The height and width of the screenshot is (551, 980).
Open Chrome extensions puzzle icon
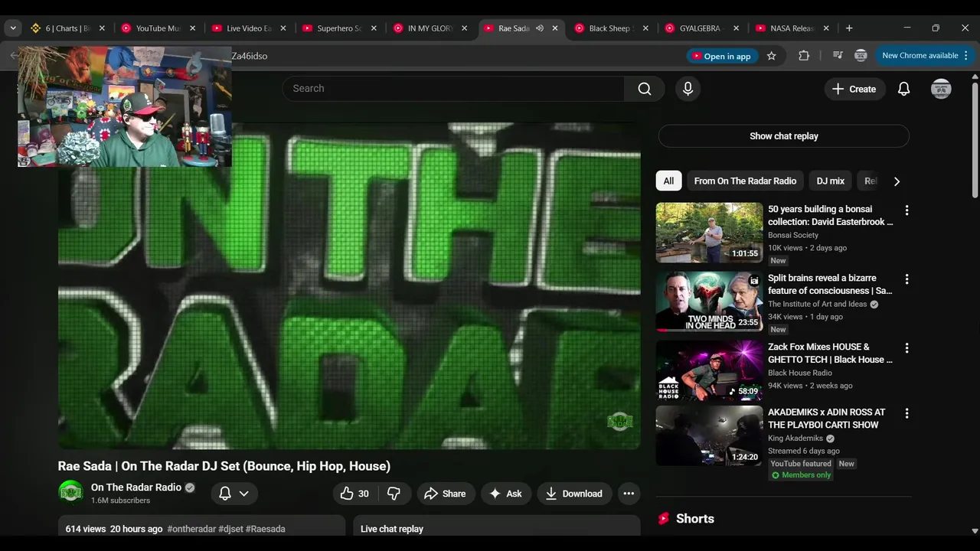coord(803,56)
